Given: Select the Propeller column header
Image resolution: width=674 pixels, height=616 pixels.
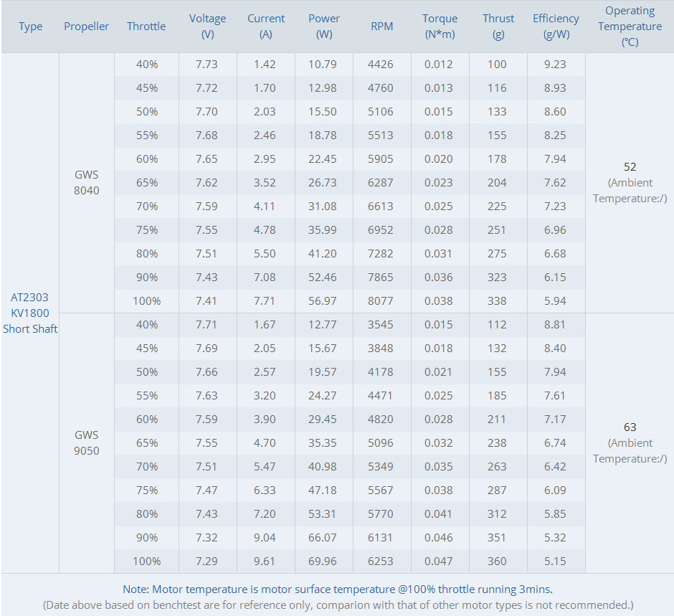Looking at the screenshot, I should (x=87, y=27).
